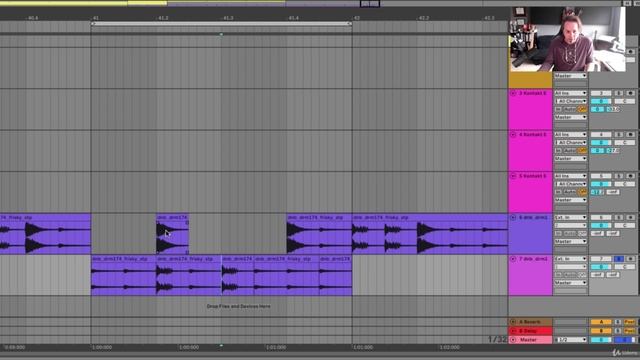Unsolo the 7 dnb_drm2 track
640x360 pixels.
point(619,259)
